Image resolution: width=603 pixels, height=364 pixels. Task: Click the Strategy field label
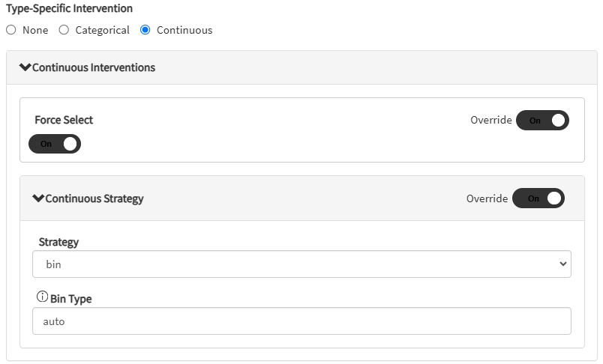[x=58, y=242]
